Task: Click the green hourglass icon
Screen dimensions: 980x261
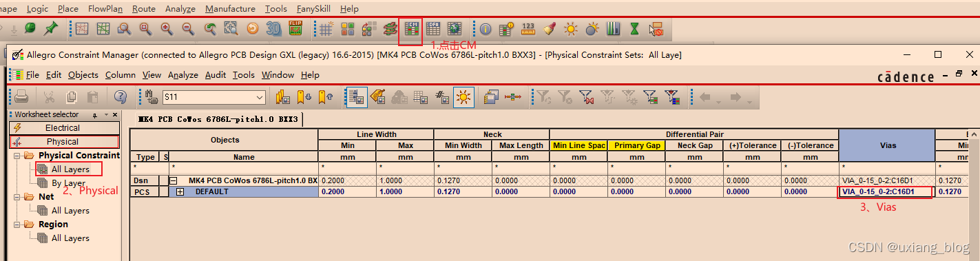Action: coord(635,29)
